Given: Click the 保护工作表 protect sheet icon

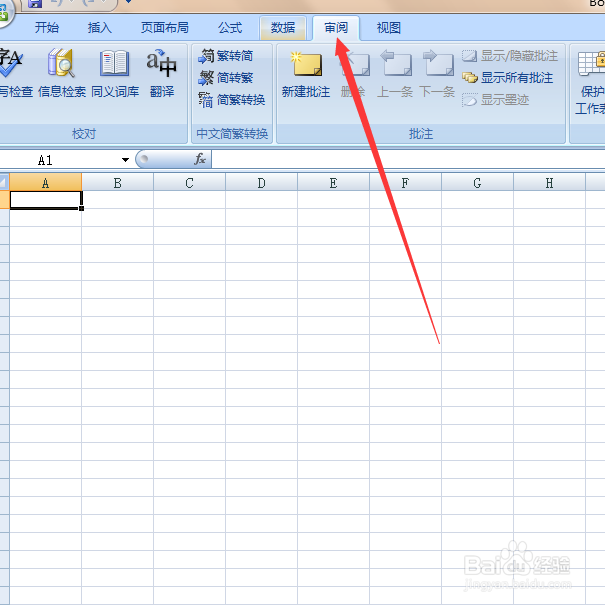Looking at the screenshot, I should coord(590,83).
